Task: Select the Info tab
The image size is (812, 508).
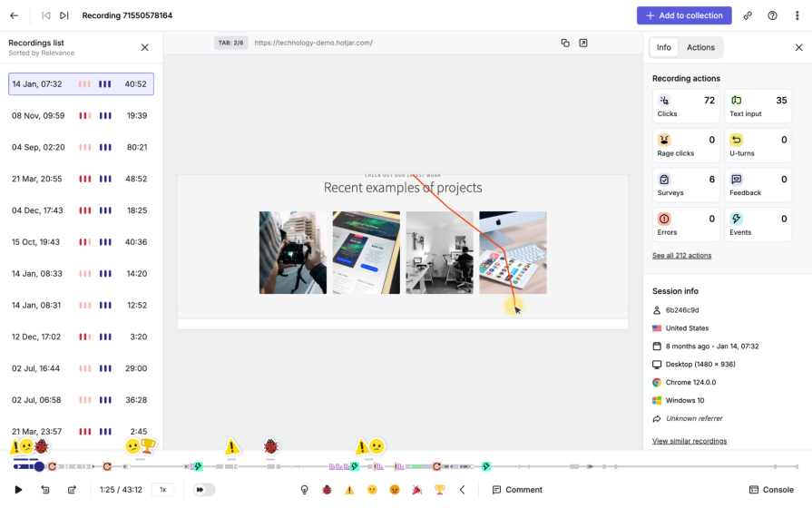Action: point(663,47)
